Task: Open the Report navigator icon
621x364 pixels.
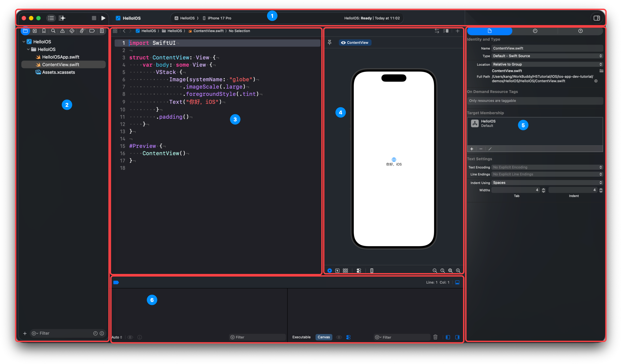Action: (102, 31)
